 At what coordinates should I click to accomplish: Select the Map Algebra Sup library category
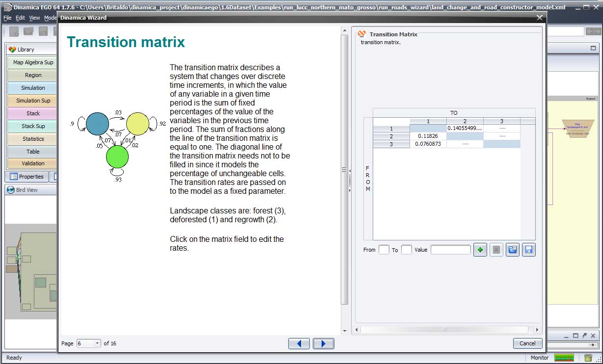33,62
